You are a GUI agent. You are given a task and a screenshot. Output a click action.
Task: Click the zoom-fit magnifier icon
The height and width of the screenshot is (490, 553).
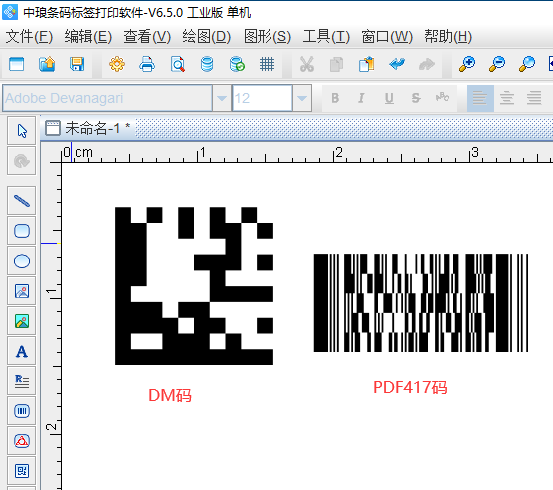(527, 64)
